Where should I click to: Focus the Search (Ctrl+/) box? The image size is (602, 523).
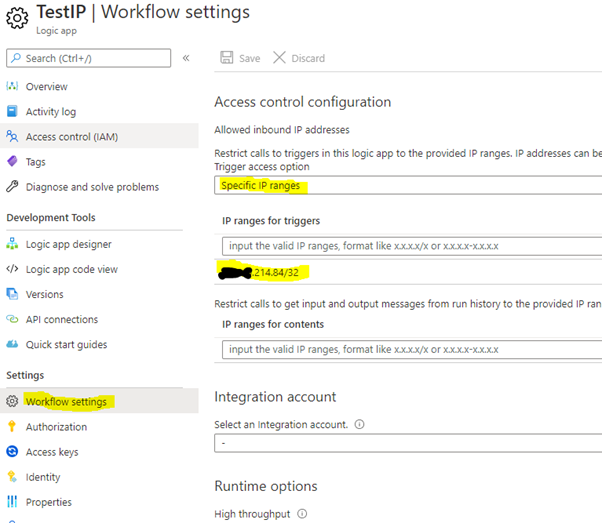click(88, 58)
